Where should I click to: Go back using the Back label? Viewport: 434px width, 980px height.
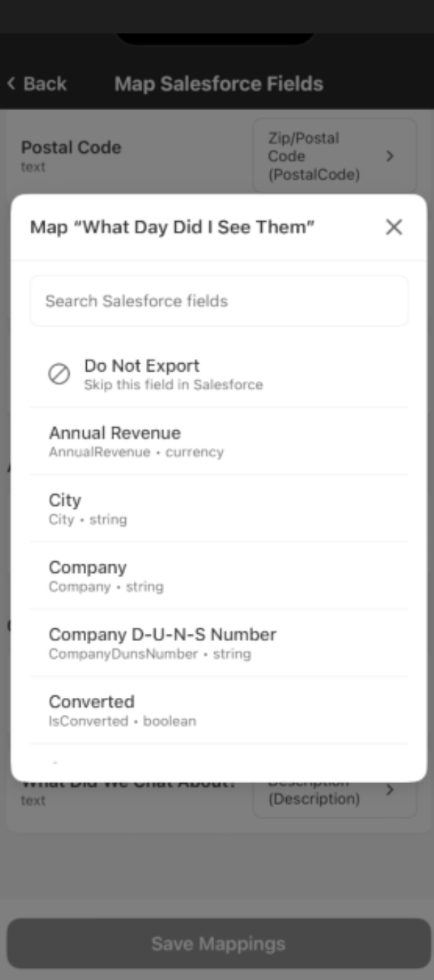click(x=45, y=84)
